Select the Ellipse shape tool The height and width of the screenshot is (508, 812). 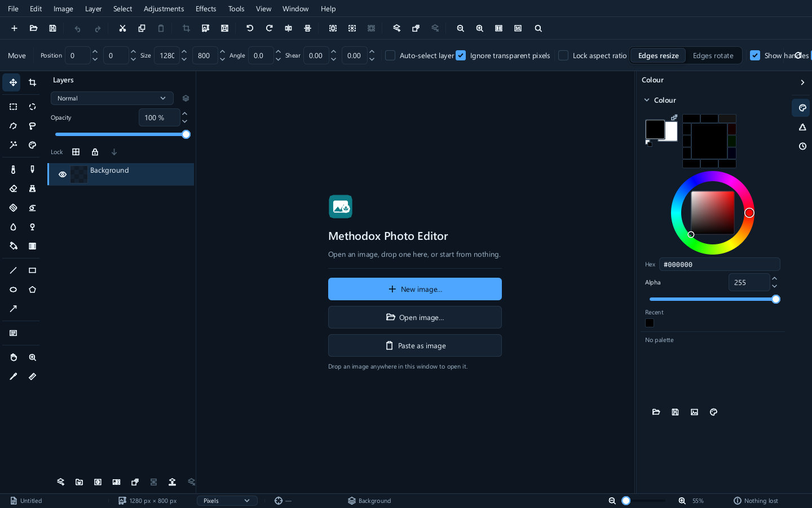pos(13,290)
